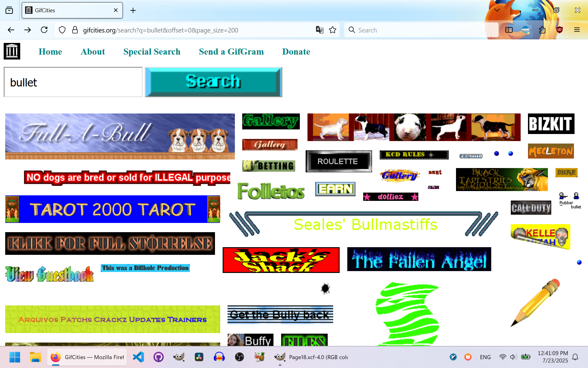Image resolution: width=588 pixels, height=368 pixels.
Task: Open the translate page icon
Action: pyautogui.click(x=319, y=30)
